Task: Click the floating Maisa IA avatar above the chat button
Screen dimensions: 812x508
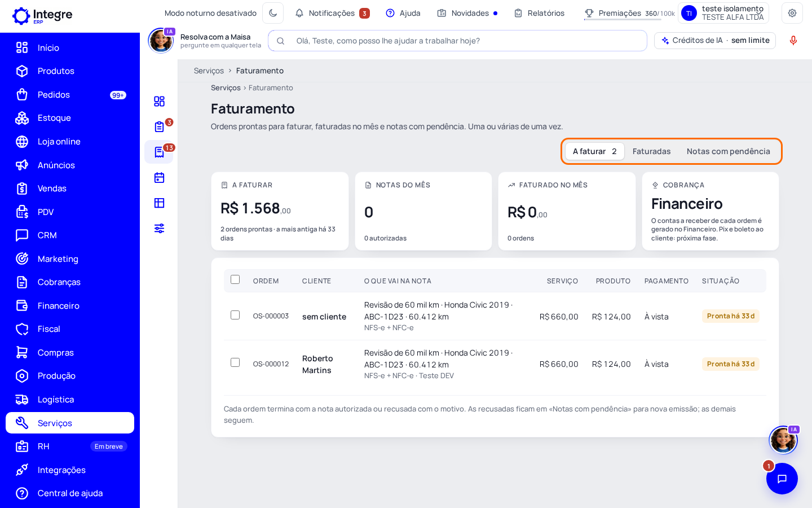Action: tap(783, 440)
